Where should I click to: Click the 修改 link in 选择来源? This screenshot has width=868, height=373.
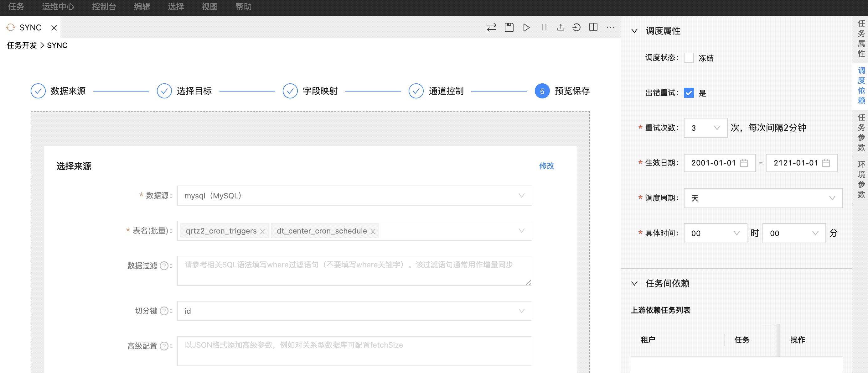point(546,166)
